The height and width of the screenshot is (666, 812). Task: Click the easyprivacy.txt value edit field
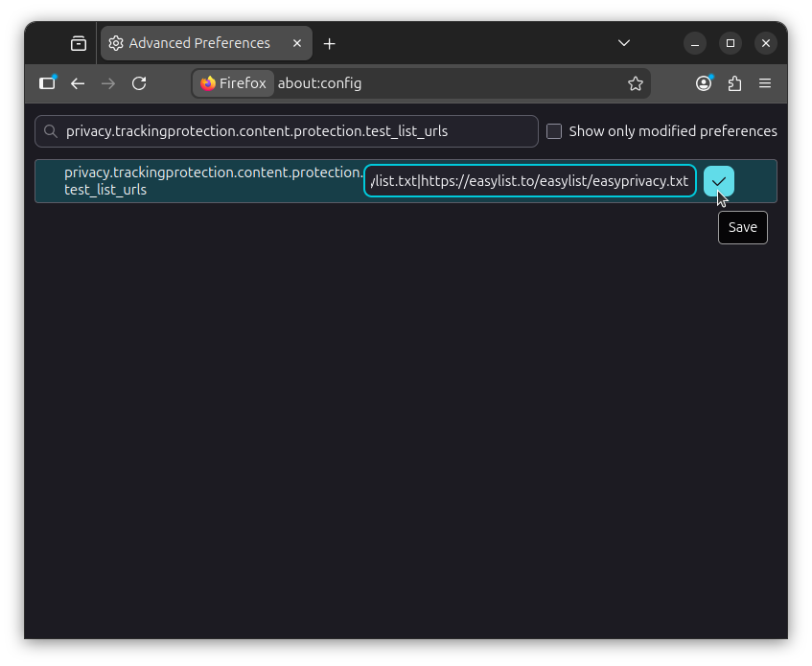(x=529, y=181)
